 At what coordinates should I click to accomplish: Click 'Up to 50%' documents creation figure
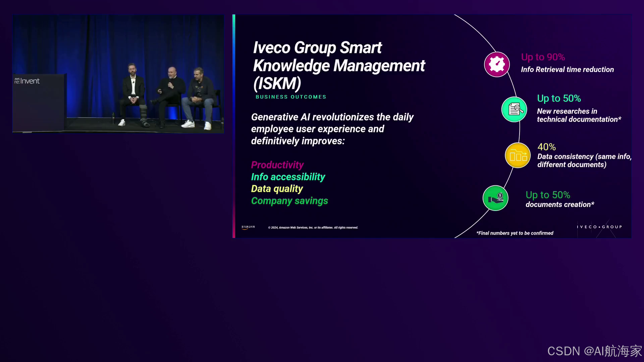(548, 195)
